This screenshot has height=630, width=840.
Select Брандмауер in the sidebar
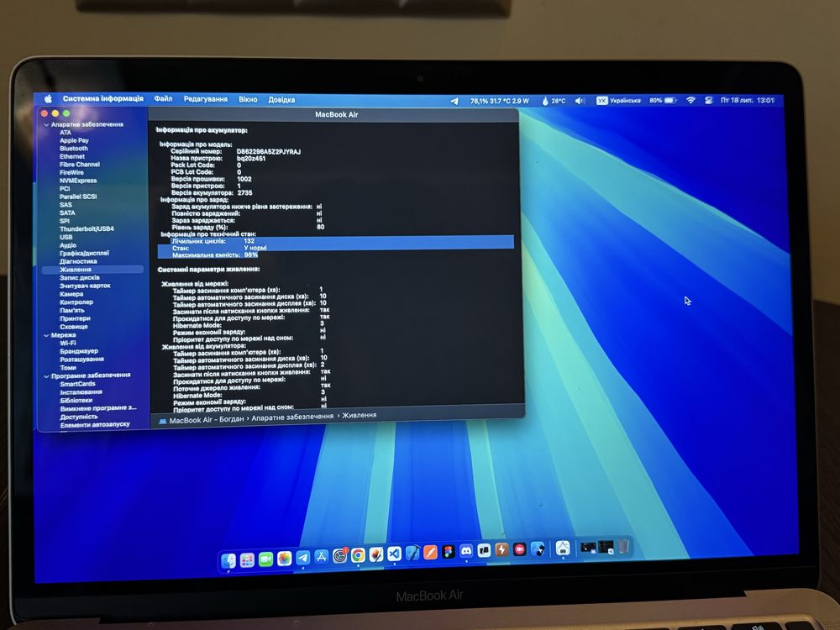79,351
